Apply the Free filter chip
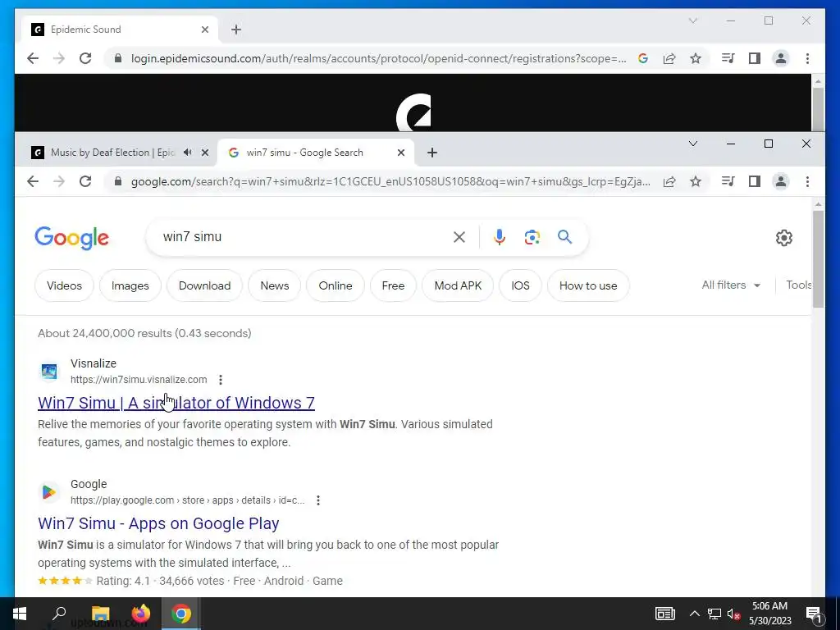This screenshot has width=840, height=630. (x=393, y=285)
